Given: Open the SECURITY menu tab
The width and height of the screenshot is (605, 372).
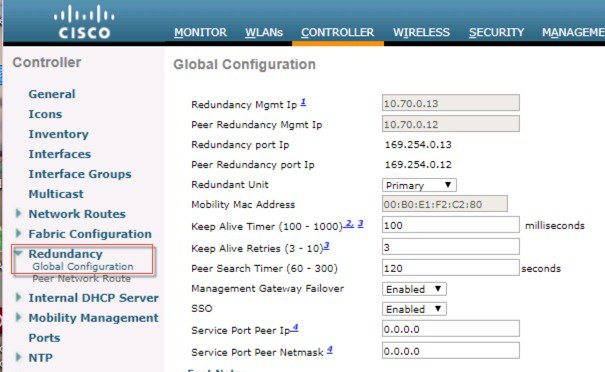Looking at the screenshot, I should 496,32.
